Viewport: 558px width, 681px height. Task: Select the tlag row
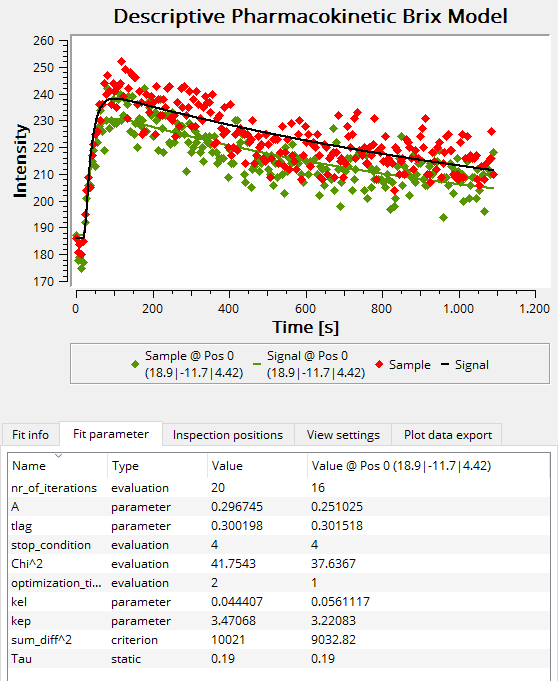point(279,526)
